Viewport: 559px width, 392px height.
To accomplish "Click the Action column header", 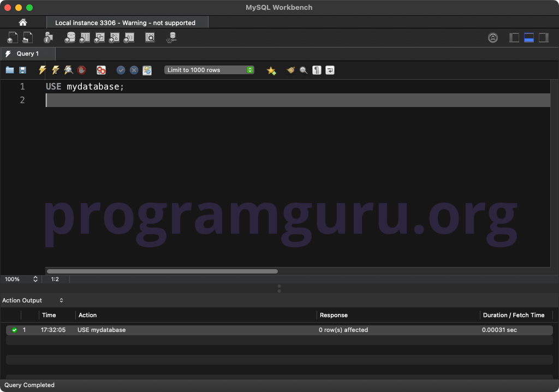I will (87, 315).
